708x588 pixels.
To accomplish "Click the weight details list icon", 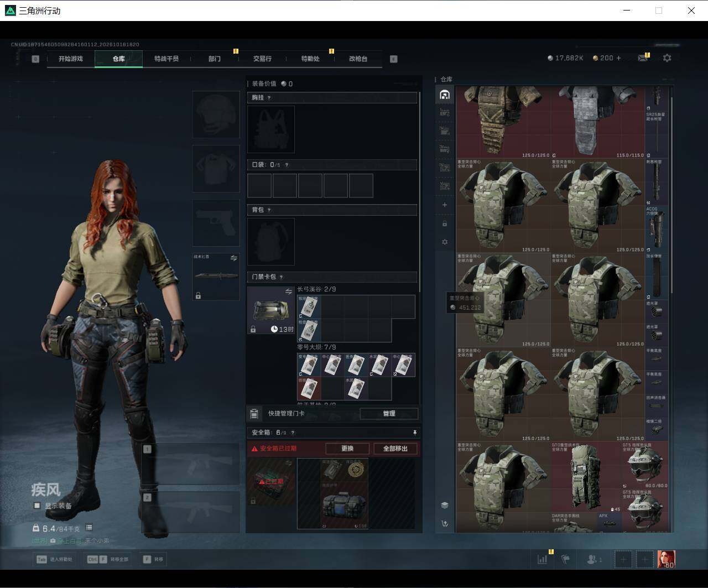I will tap(89, 528).
